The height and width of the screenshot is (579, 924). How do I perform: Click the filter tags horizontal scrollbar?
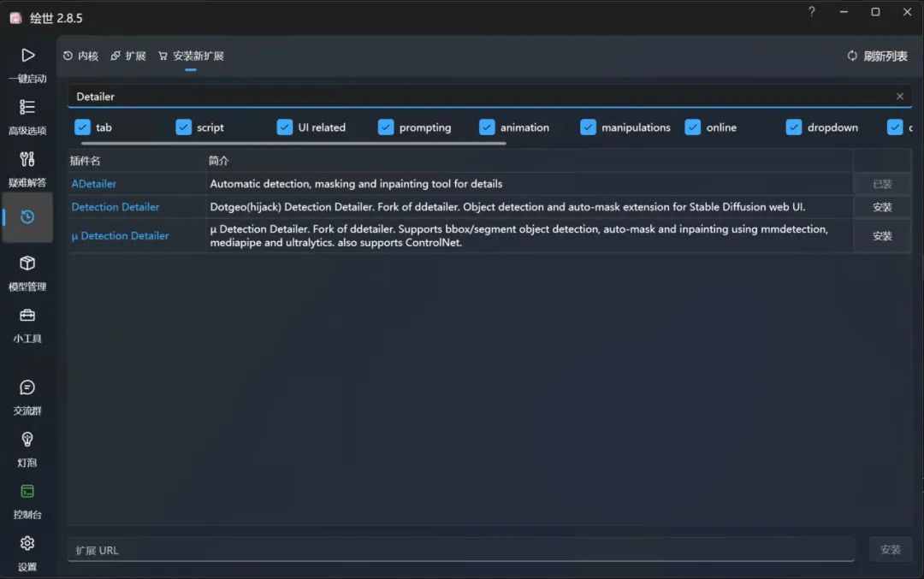pyautogui.click(x=293, y=143)
